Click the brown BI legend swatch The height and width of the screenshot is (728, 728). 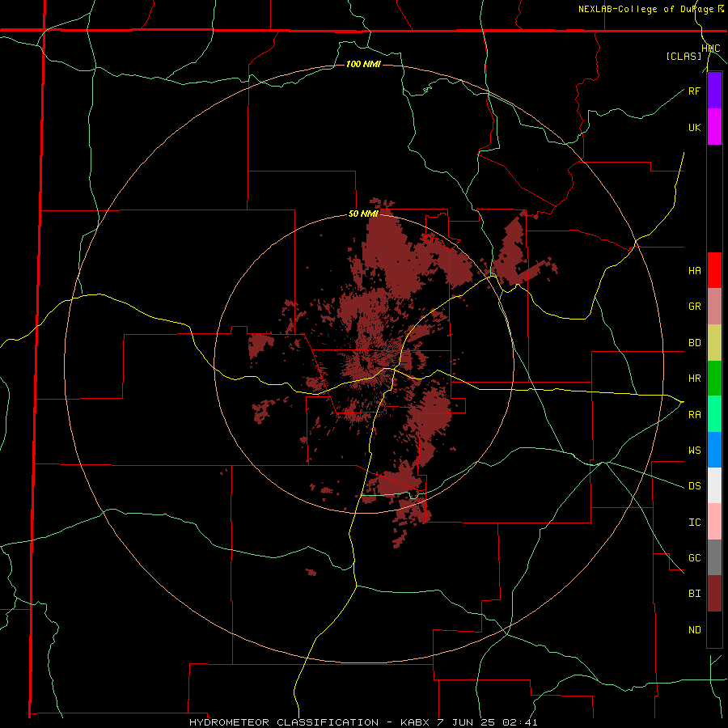pos(714,594)
